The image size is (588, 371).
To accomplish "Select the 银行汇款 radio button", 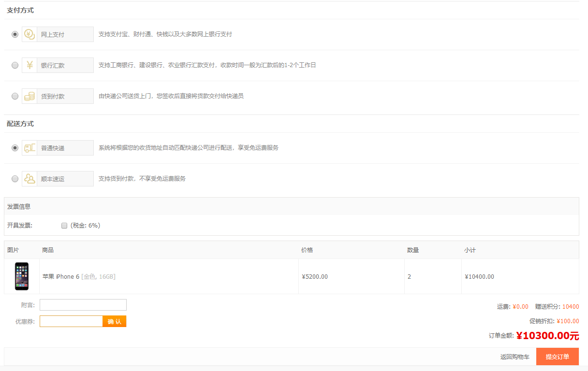I will pos(15,65).
